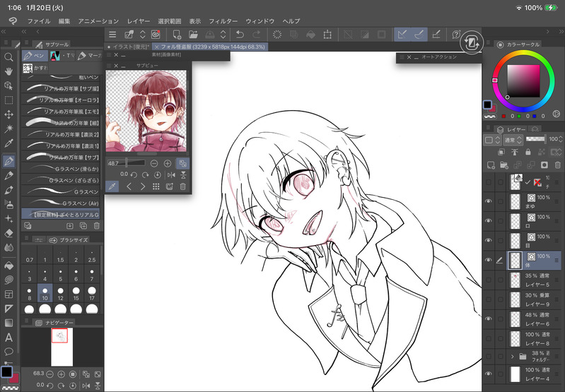The width and height of the screenshot is (565, 392).
Task: Select the Move layer tool
Action: pos(8,114)
